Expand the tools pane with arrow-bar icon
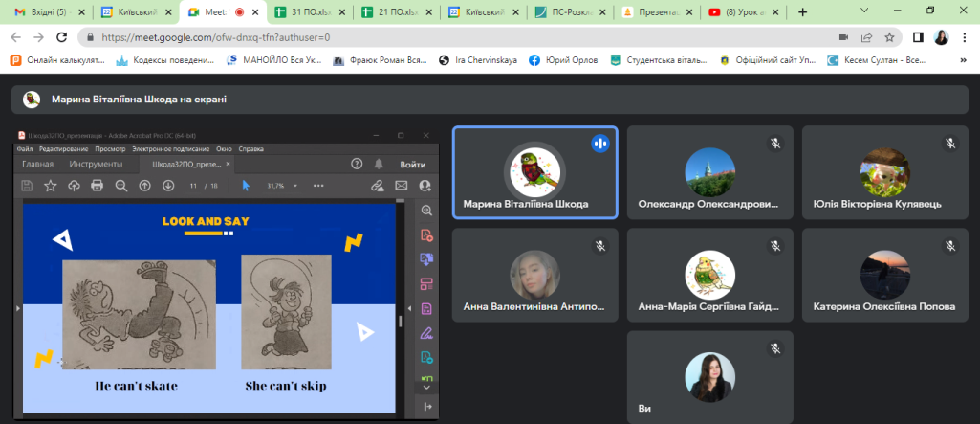 [x=427, y=407]
